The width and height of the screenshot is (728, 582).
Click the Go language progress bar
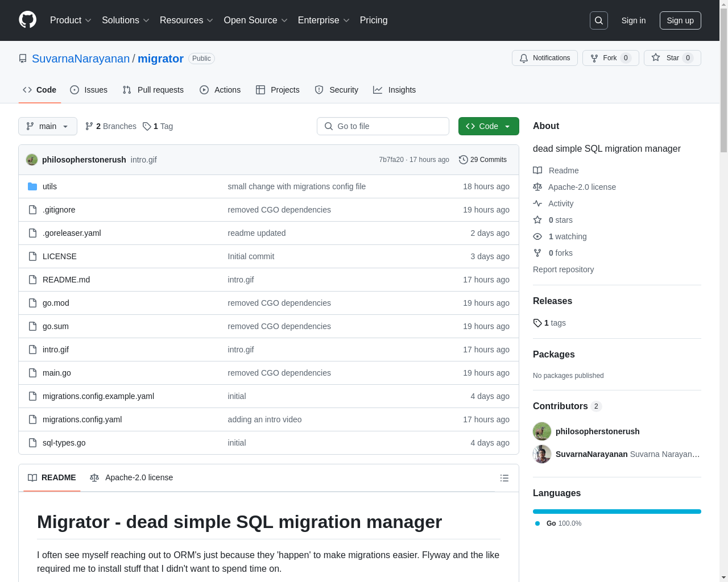[x=617, y=512]
